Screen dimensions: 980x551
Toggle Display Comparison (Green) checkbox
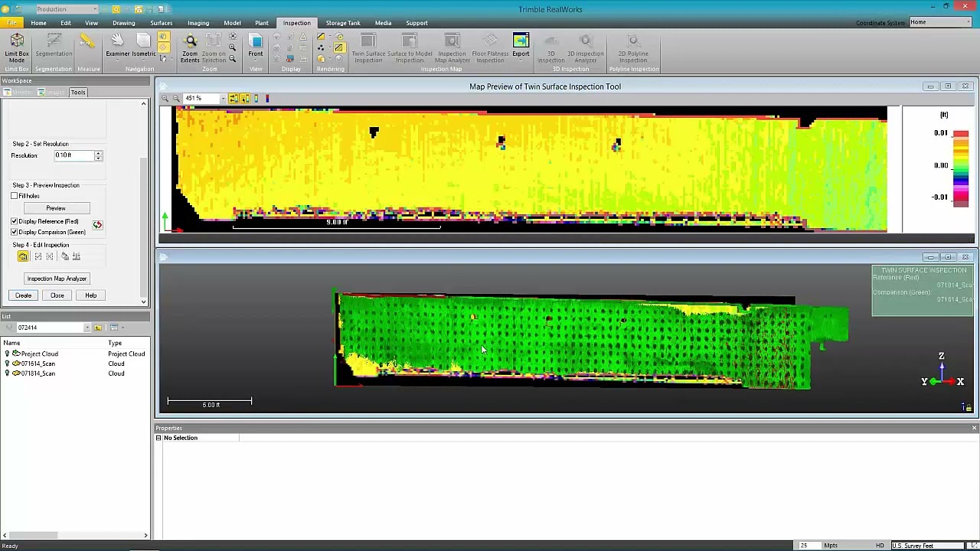[15, 232]
